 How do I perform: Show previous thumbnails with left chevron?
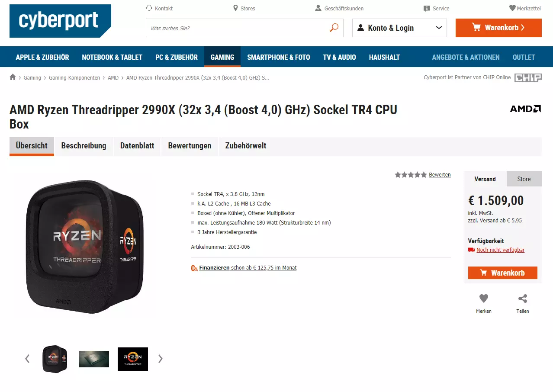click(27, 359)
